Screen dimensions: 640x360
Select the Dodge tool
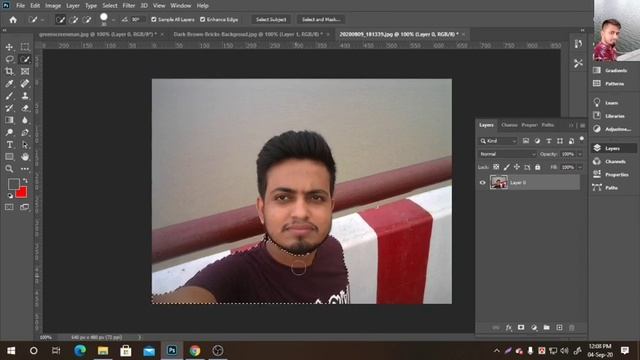pos(9,132)
